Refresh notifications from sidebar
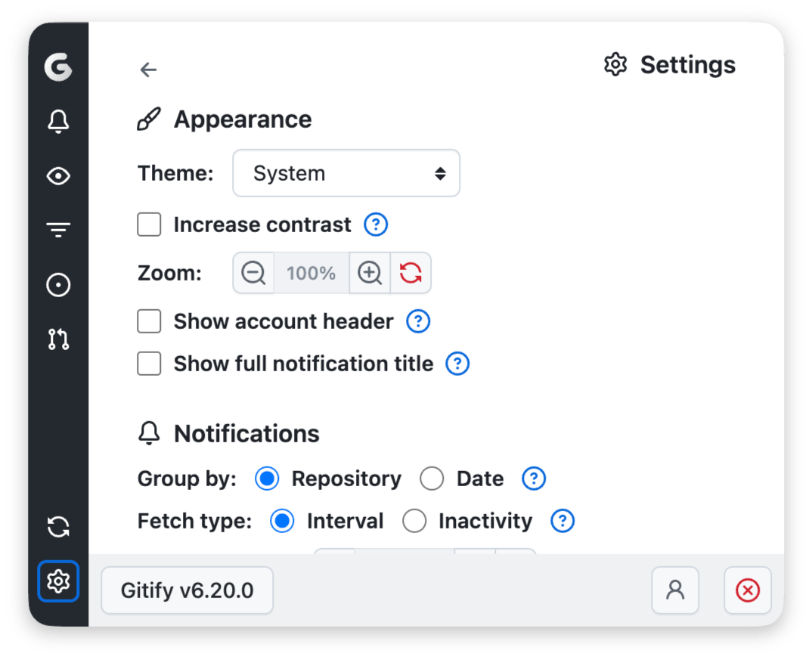 (58, 526)
